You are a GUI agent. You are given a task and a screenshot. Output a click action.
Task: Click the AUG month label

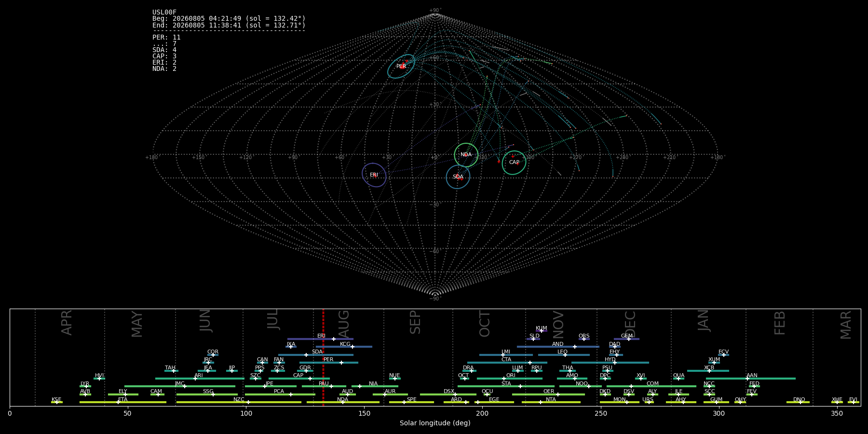coord(344,323)
